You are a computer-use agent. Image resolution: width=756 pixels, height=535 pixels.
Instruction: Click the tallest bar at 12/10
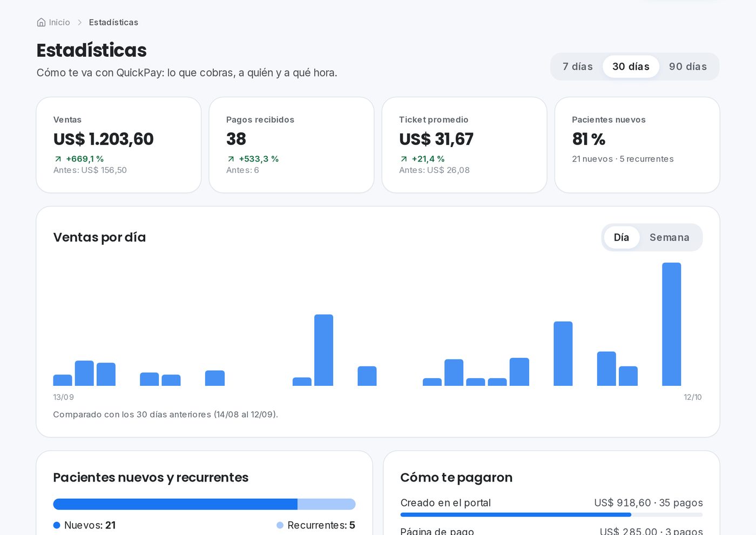point(672,324)
